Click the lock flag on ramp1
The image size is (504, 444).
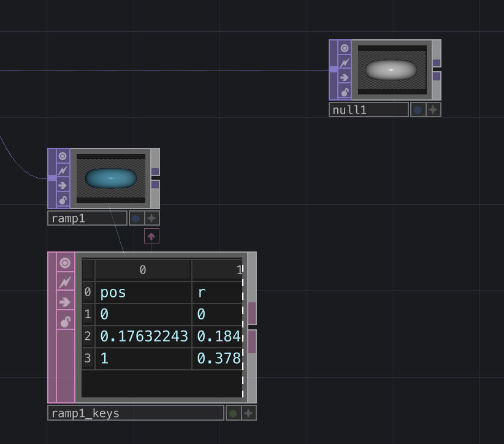63,201
